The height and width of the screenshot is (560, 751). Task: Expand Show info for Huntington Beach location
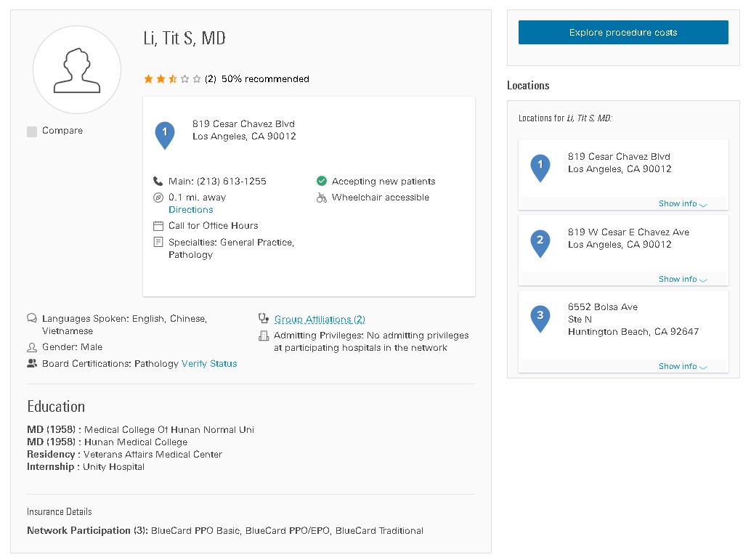[682, 367]
